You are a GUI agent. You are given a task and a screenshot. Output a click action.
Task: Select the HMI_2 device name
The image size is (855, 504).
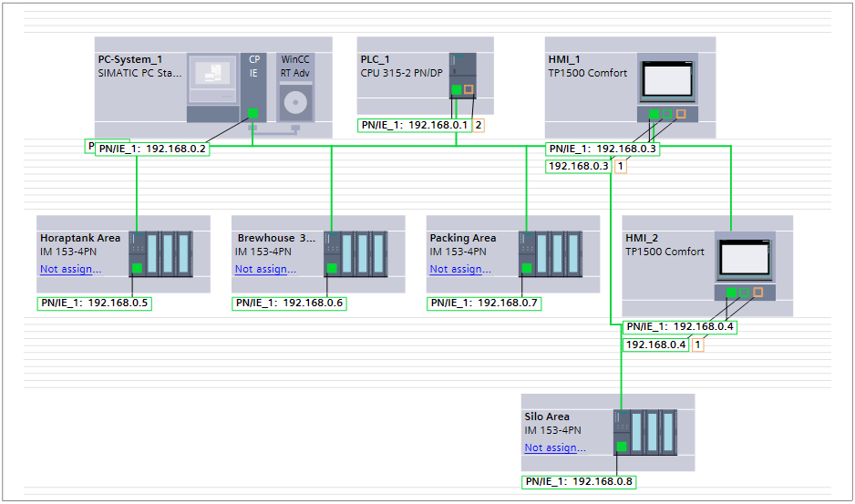[643, 238]
